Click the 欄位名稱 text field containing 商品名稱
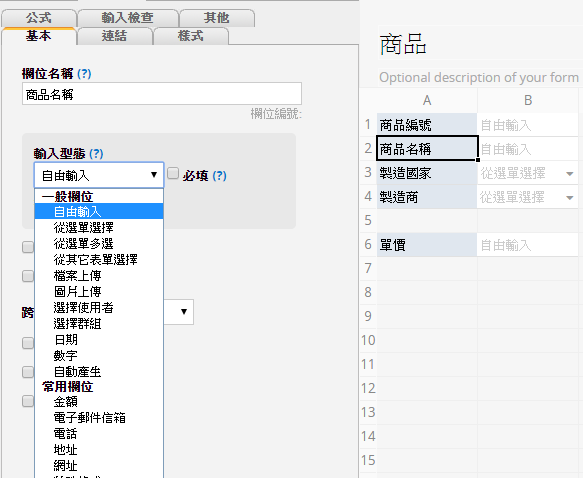 [162, 94]
